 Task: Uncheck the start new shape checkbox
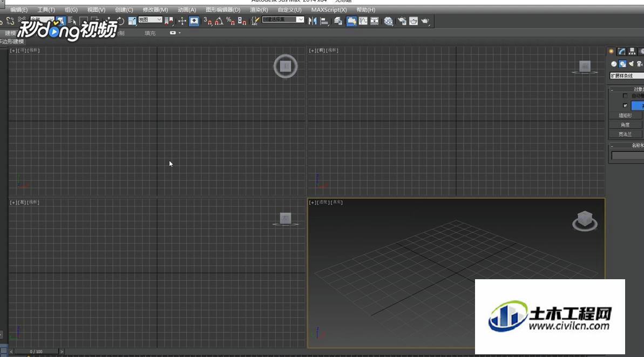click(625, 105)
